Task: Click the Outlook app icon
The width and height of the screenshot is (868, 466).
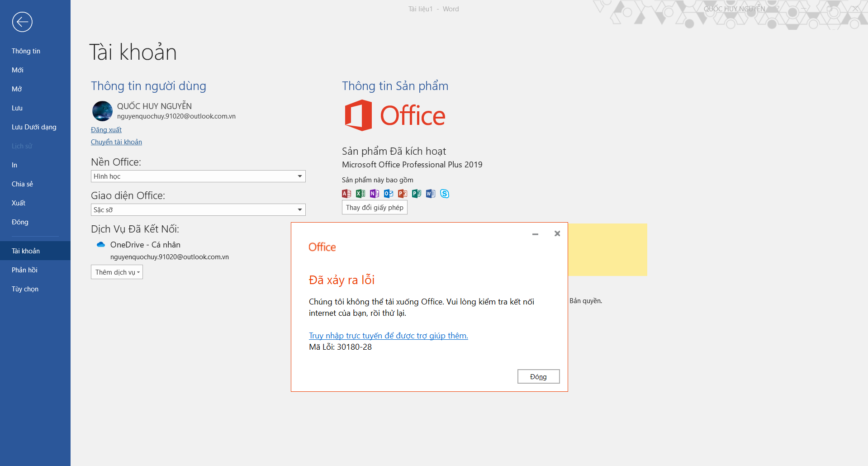Action: coord(389,194)
